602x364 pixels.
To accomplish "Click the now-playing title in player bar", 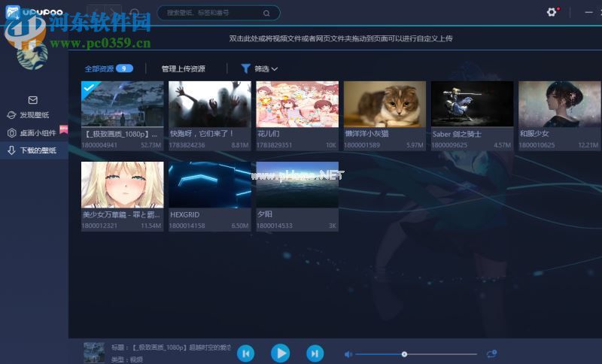I will [172, 347].
